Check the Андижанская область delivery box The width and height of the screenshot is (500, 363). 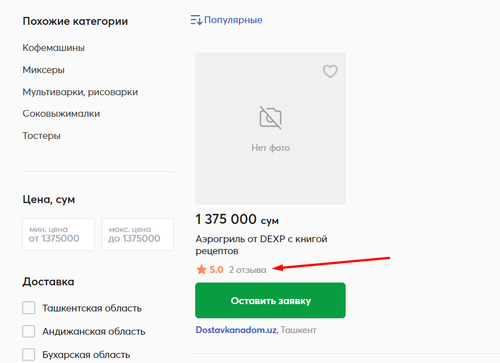[29, 331]
